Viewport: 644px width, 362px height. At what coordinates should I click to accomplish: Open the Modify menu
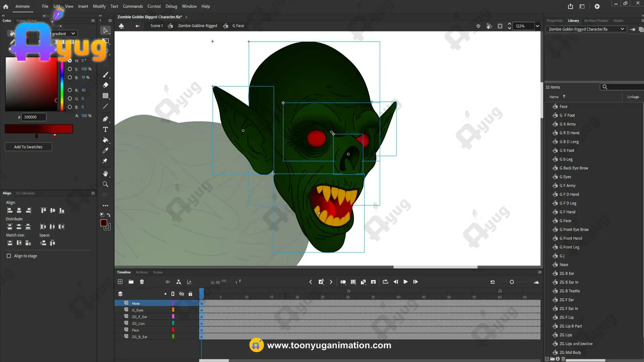pyautogui.click(x=99, y=6)
